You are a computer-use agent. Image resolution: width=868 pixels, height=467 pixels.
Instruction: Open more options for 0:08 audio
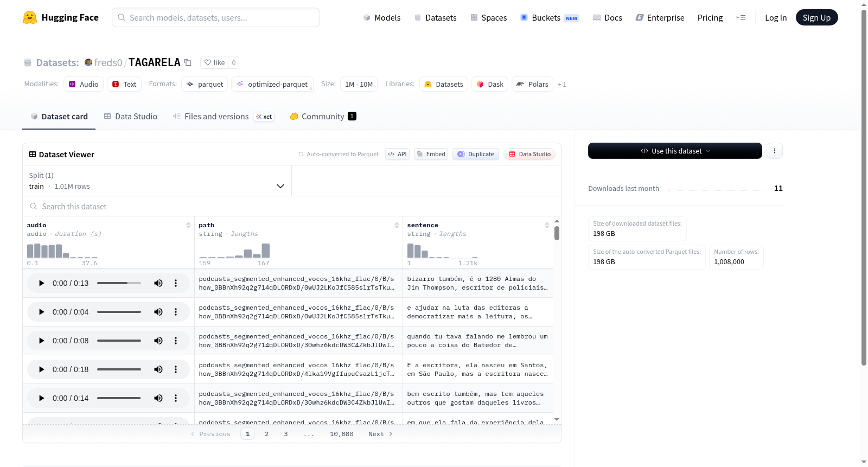176,341
